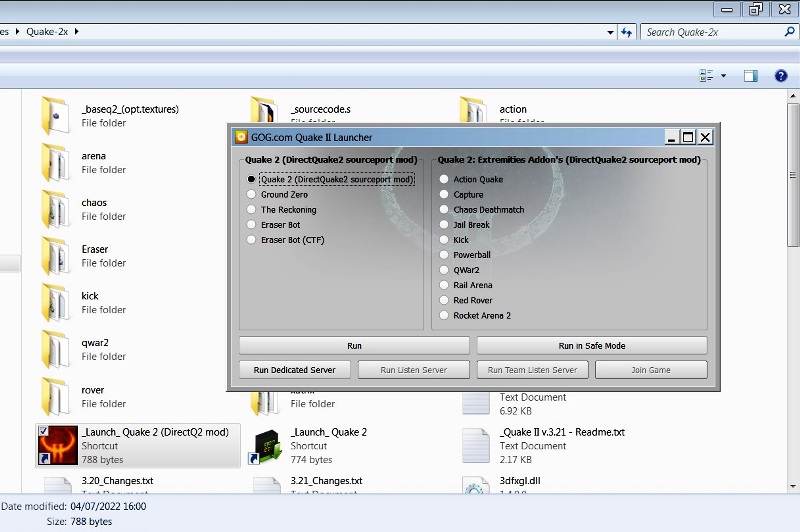
Task: Click the green _Launch_ Quake 2 shortcut icon
Action: pyautogui.click(x=265, y=446)
